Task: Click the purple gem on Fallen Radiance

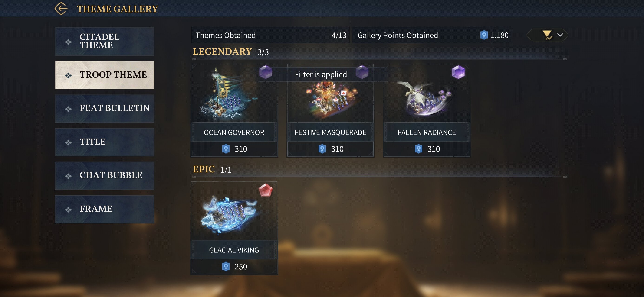Action: (458, 72)
